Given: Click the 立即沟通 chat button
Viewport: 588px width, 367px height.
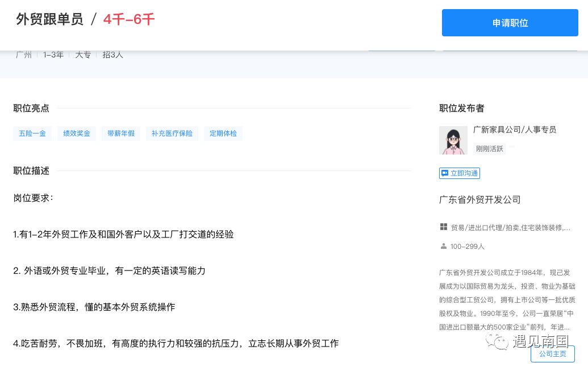Looking at the screenshot, I should [459, 173].
